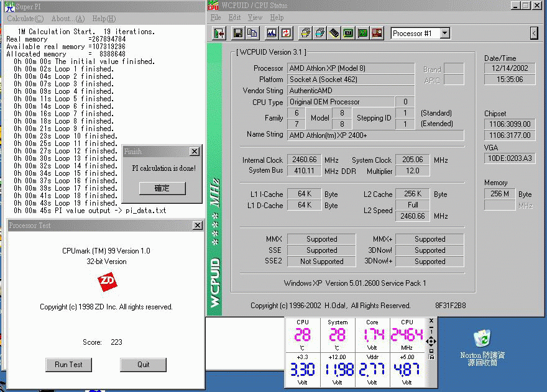Close the Finish dialog
Screen dimensions: 547x392
click(195, 152)
